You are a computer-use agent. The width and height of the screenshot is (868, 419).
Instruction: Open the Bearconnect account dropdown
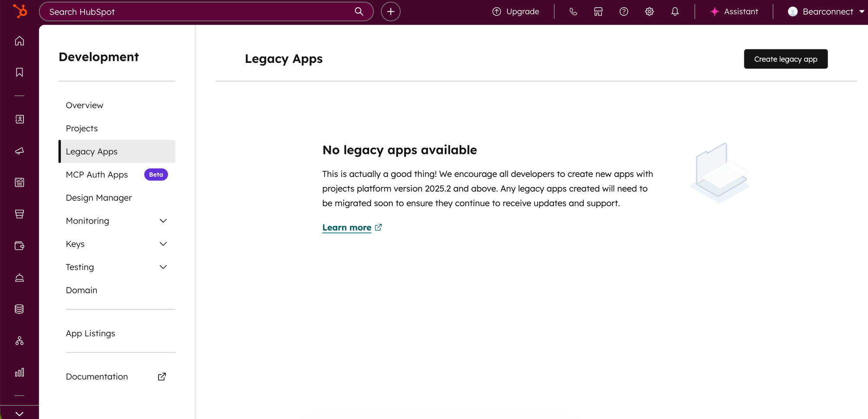(826, 12)
